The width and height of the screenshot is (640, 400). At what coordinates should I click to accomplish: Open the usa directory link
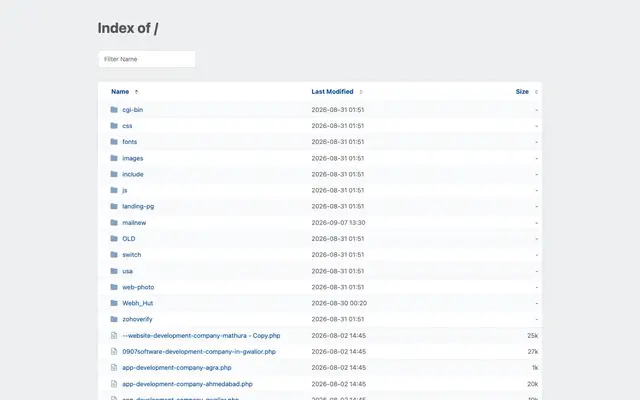point(127,271)
